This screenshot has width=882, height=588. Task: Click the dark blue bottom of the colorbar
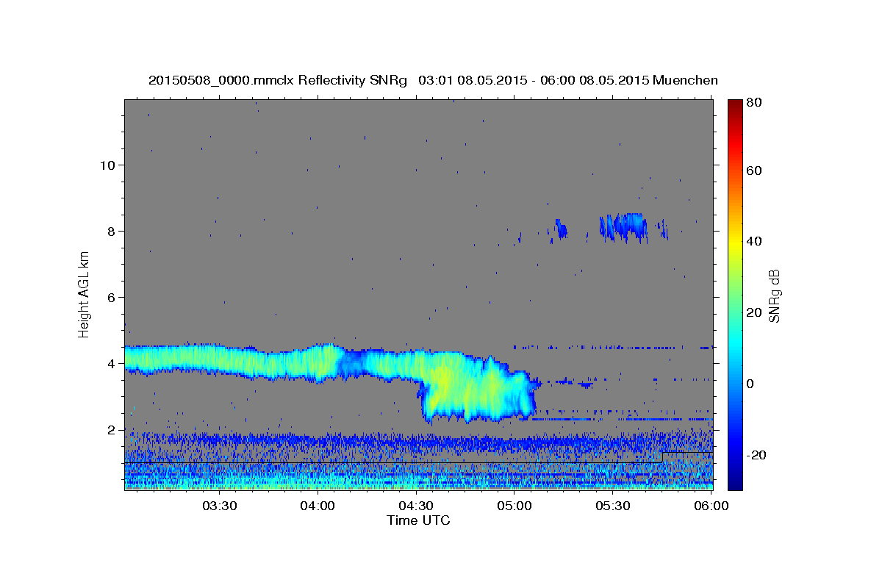[x=735, y=484]
